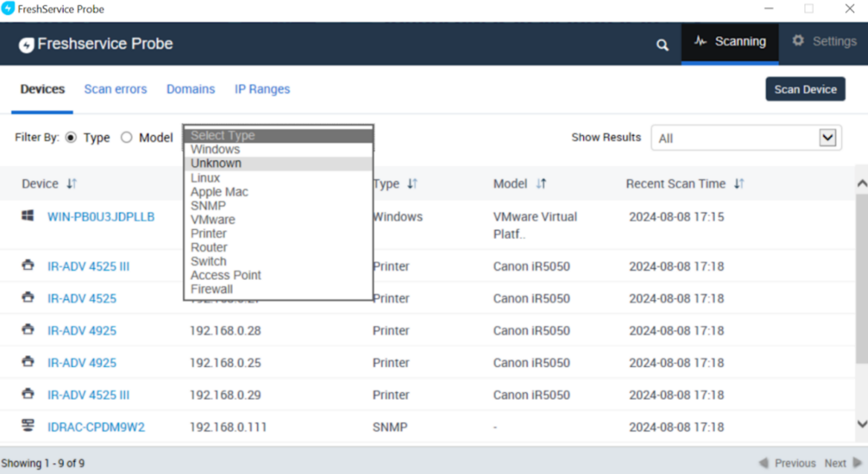Viewport: 868px width, 474px height.
Task: Sort by Recent Scan Time arrows icon
Action: [x=739, y=184]
